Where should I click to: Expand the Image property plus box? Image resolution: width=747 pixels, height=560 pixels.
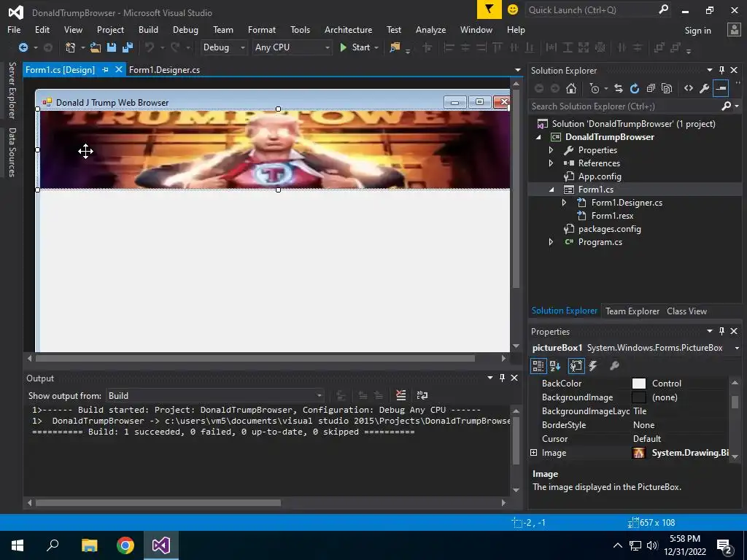click(x=533, y=452)
